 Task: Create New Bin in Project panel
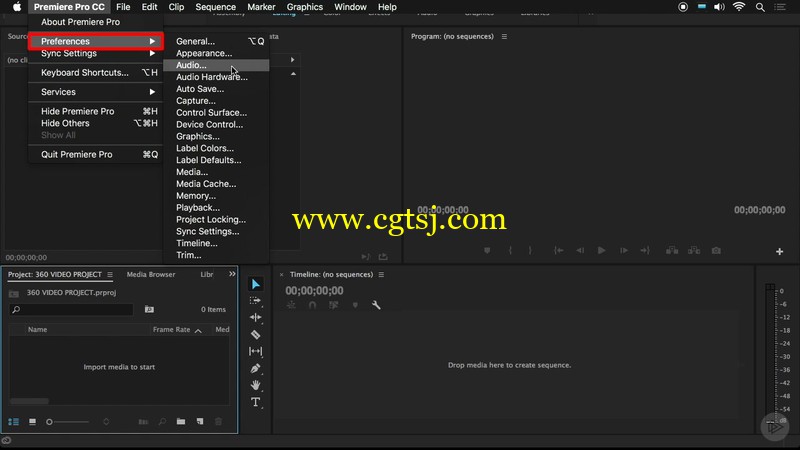(x=181, y=422)
